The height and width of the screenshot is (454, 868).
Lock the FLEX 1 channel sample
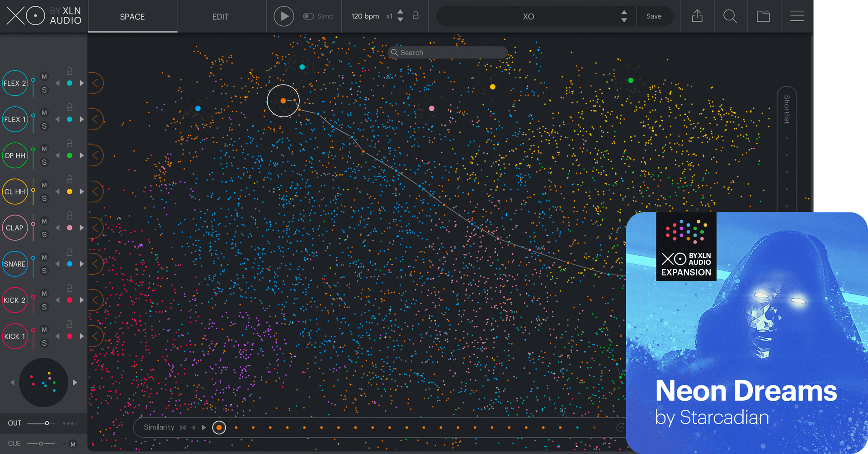coord(70,107)
